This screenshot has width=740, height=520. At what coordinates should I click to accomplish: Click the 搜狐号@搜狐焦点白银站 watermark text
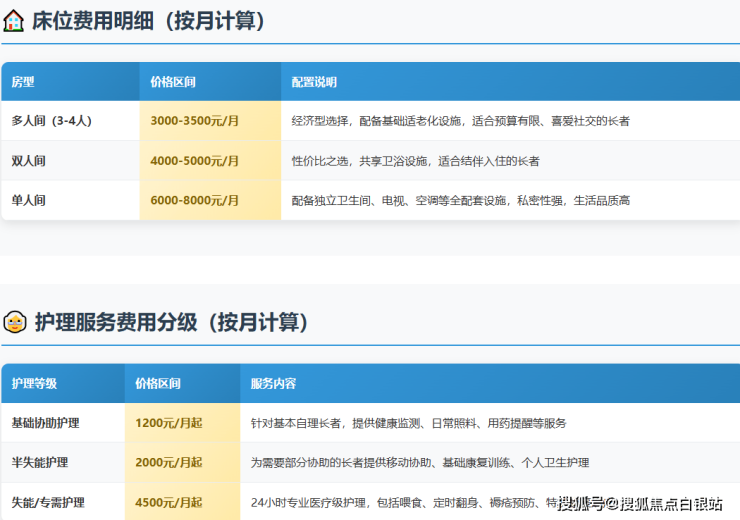click(x=640, y=502)
